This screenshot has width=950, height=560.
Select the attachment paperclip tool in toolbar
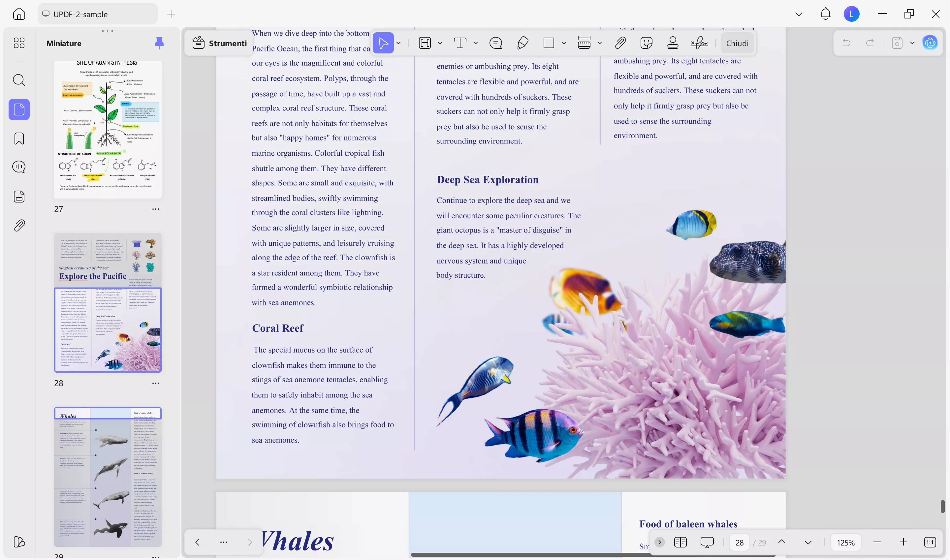coord(620,43)
